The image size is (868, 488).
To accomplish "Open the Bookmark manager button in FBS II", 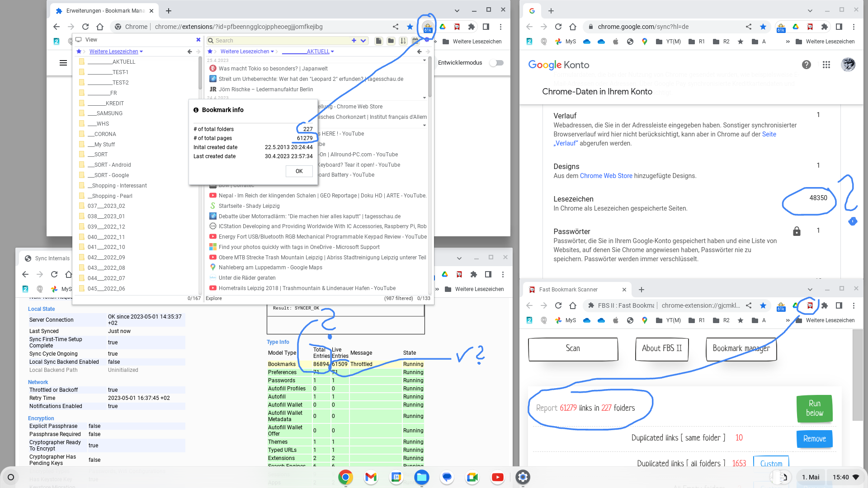I will 741,348.
